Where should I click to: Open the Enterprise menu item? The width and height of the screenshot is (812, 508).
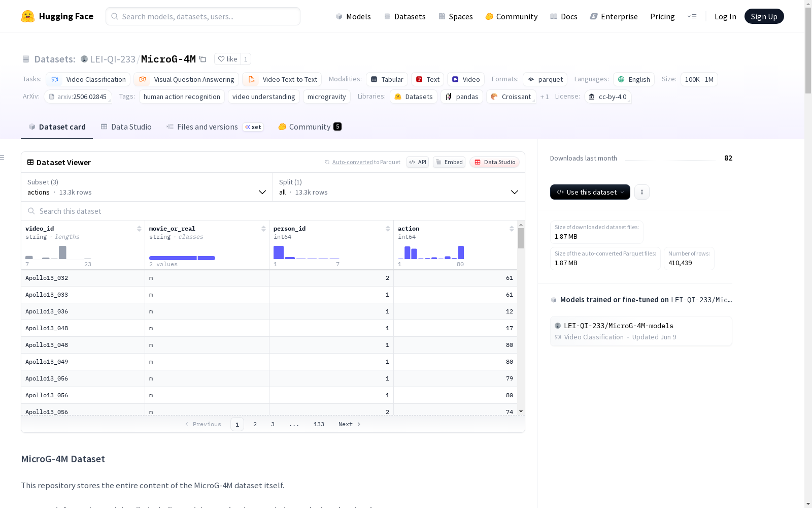(614, 16)
